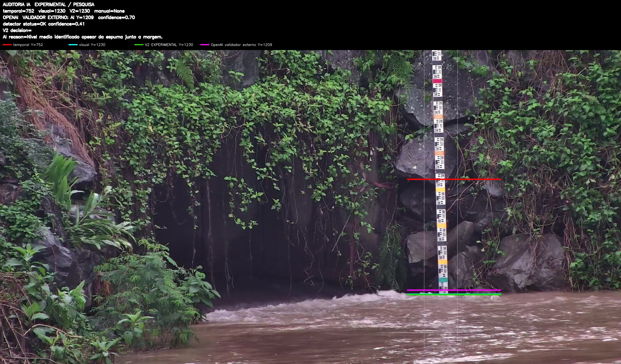
Task: Click the "manual=None" header value
Action: [x=109, y=11]
